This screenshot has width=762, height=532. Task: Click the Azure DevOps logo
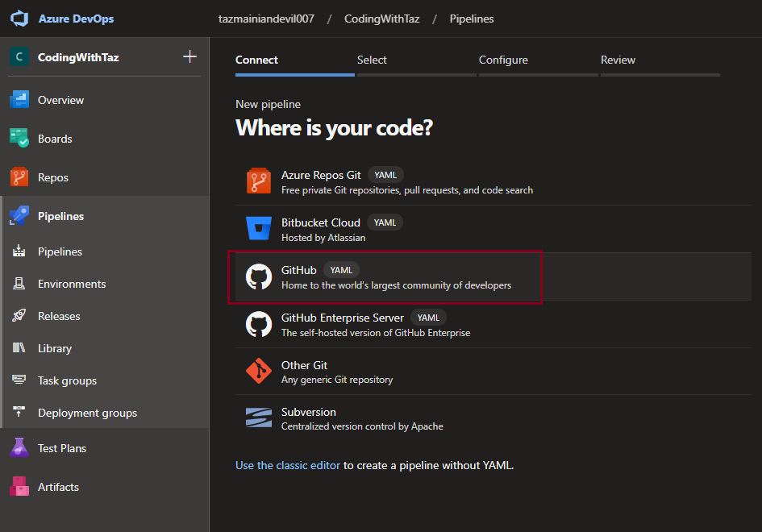pos(19,19)
